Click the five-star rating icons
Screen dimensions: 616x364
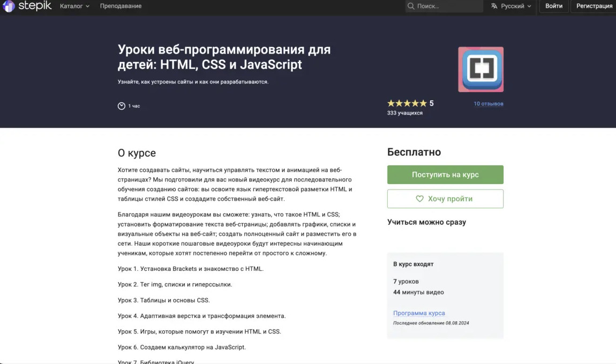click(x=407, y=103)
